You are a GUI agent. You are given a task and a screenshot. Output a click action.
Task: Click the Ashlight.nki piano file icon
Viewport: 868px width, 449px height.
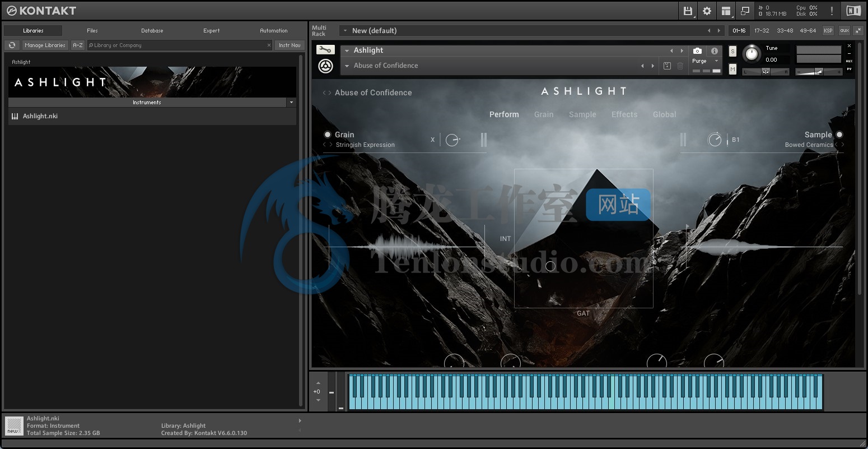coord(15,116)
